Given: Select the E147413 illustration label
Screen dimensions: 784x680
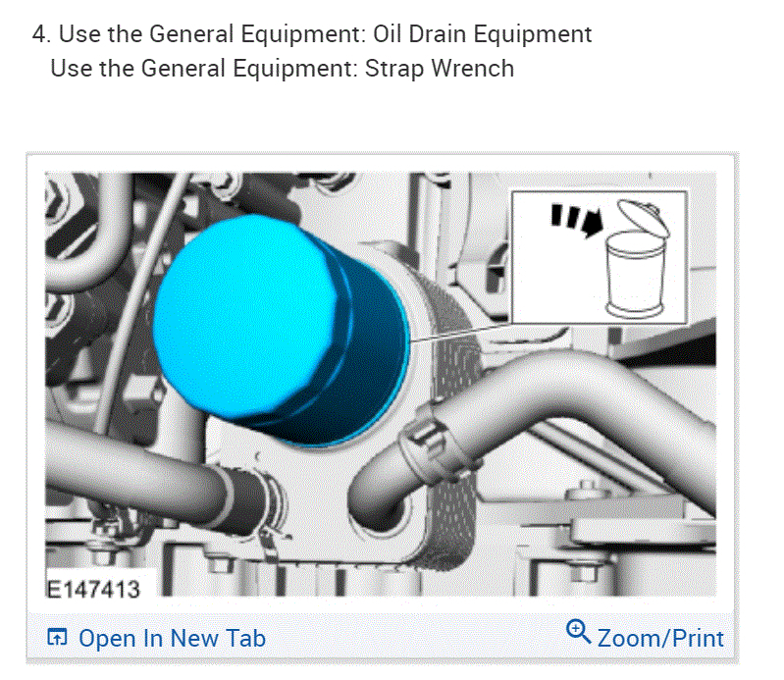Looking at the screenshot, I should [x=93, y=589].
